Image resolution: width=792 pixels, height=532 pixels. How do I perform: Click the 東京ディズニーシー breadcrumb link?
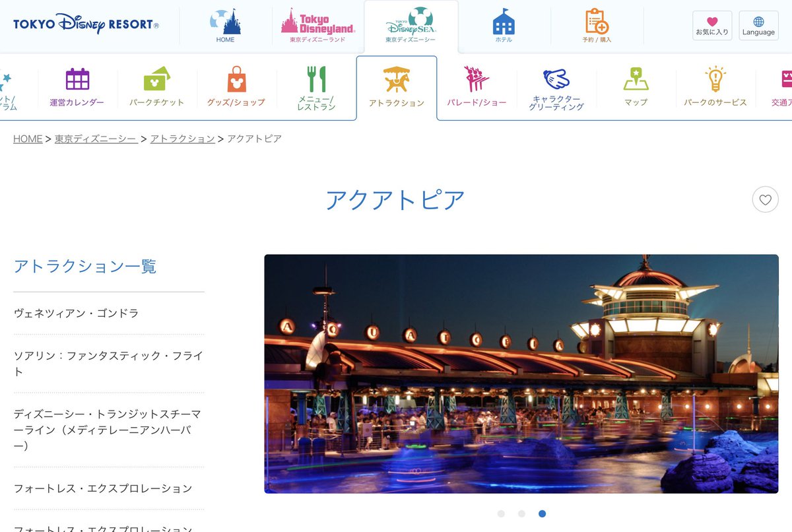click(96, 139)
